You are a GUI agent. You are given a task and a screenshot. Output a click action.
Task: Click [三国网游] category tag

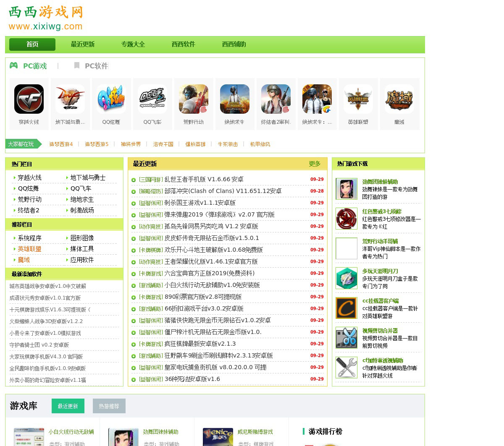tap(151, 179)
